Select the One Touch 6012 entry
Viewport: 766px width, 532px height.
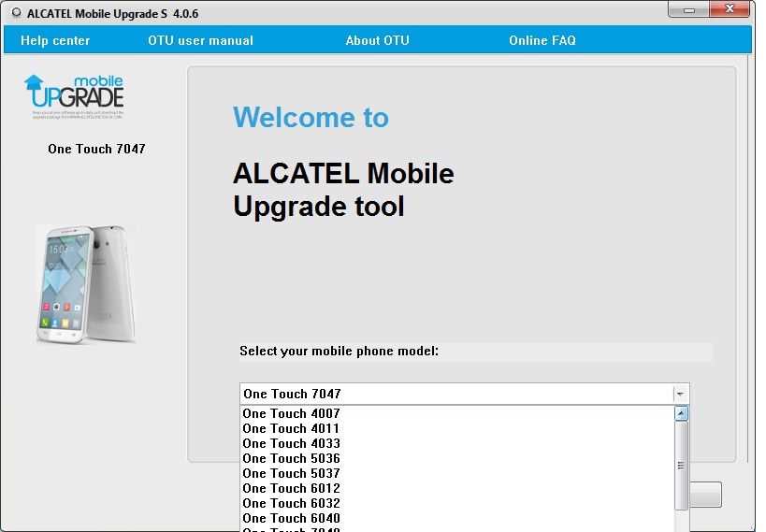coord(291,488)
